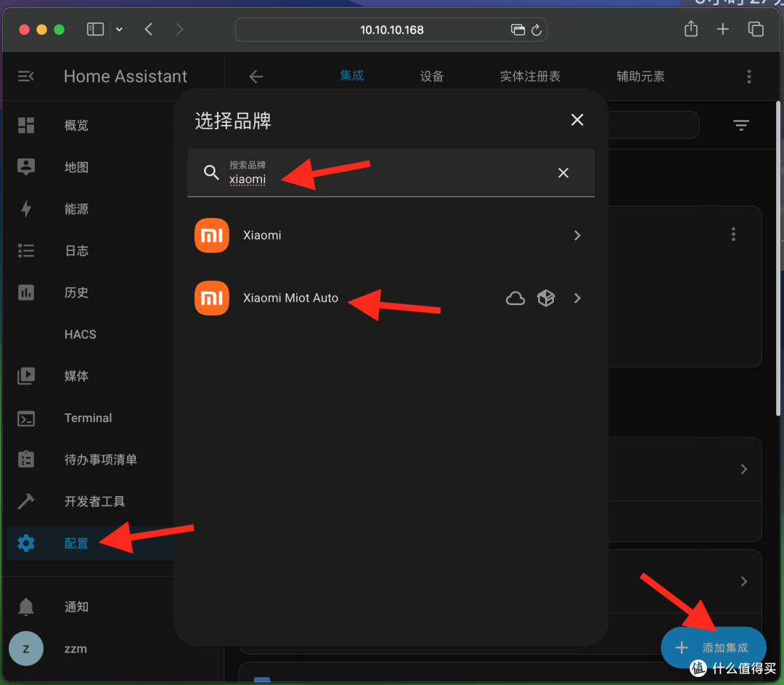Click the 历史 sidebar label
784x685 pixels.
[76, 292]
